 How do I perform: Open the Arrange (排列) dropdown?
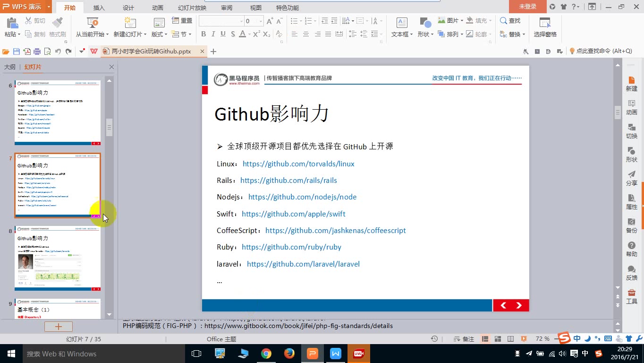point(461,35)
